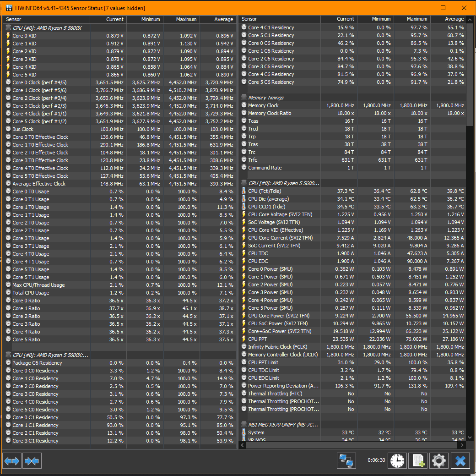Select the Core+SoC Power (SVI2 TFN) row
The width and height of the screenshot is (476, 476).
[x=352, y=331]
